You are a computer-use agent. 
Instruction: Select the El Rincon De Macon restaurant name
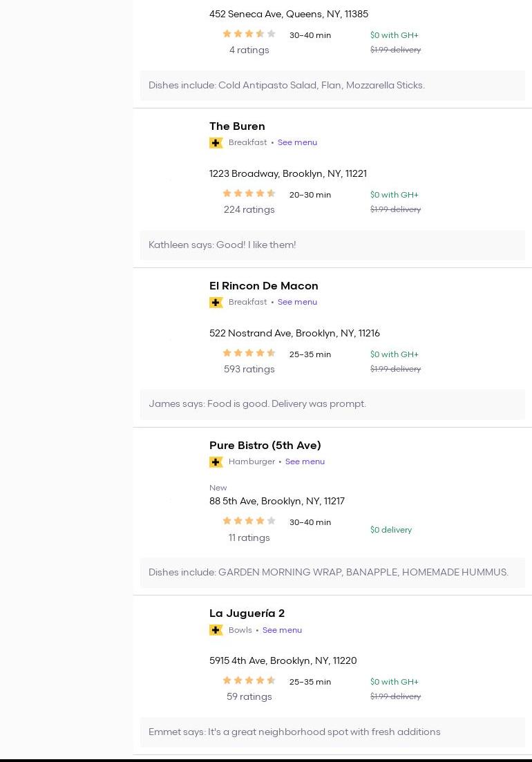point(263,286)
